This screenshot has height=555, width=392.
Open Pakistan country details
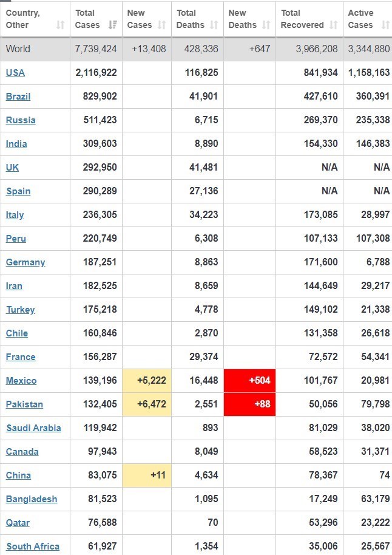[24, 404]
